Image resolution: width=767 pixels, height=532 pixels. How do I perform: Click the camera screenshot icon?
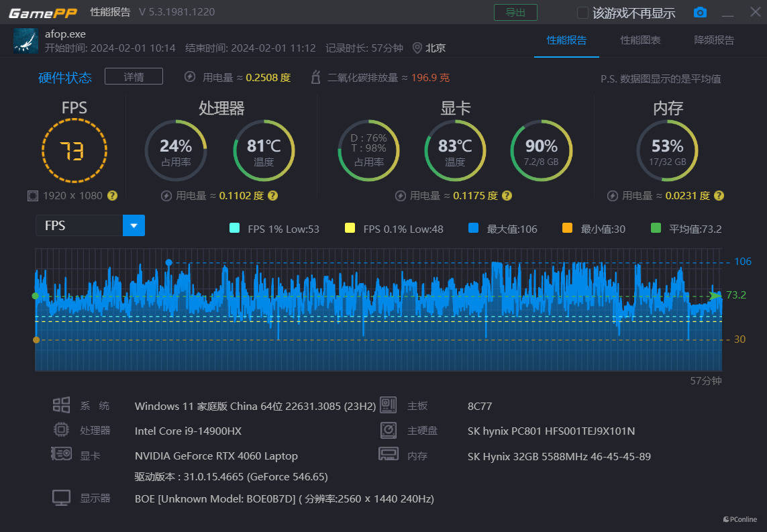click(700, 13)
